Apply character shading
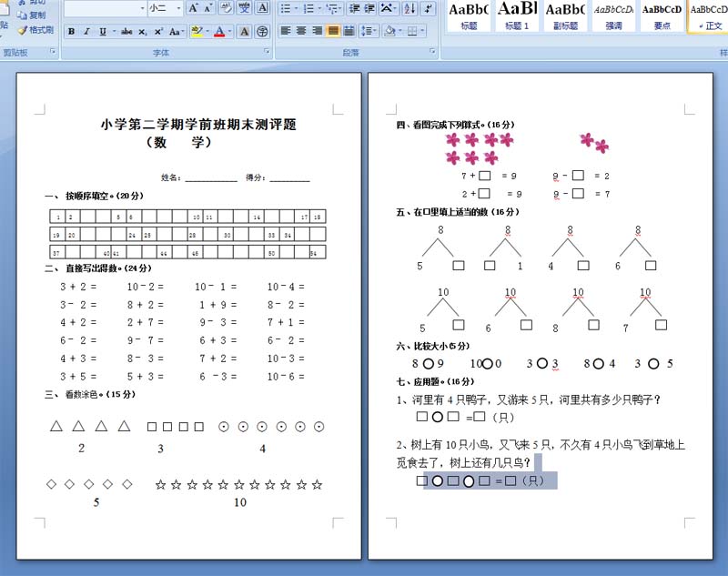Viewport: 728px width, 576px height. [x=244, y=32]
